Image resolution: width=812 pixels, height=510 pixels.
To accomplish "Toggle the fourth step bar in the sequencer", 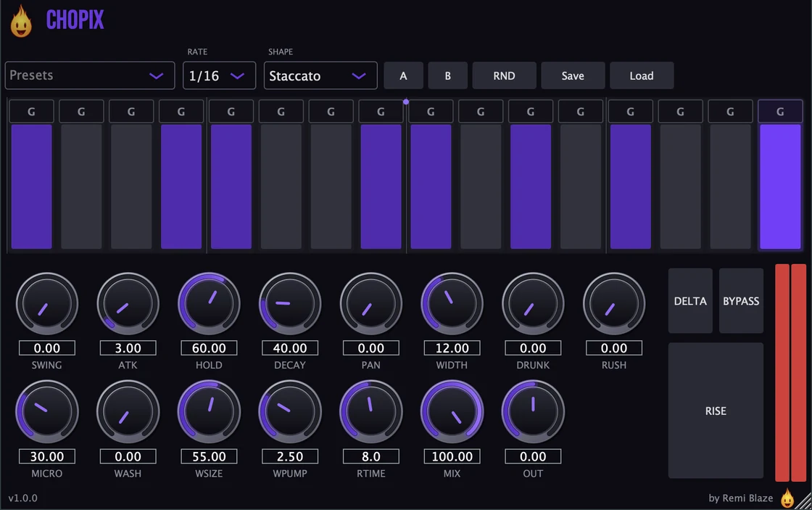I will click(x=181, y=186).
